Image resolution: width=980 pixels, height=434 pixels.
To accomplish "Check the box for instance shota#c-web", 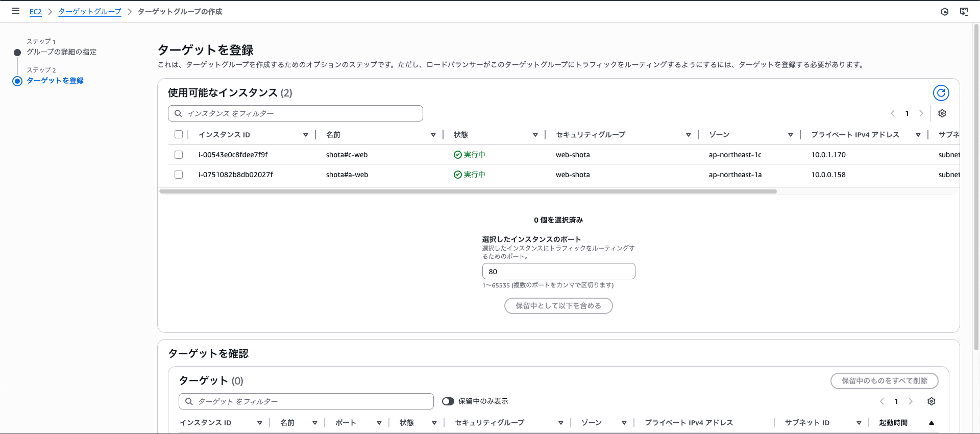I will coord(179,155).
